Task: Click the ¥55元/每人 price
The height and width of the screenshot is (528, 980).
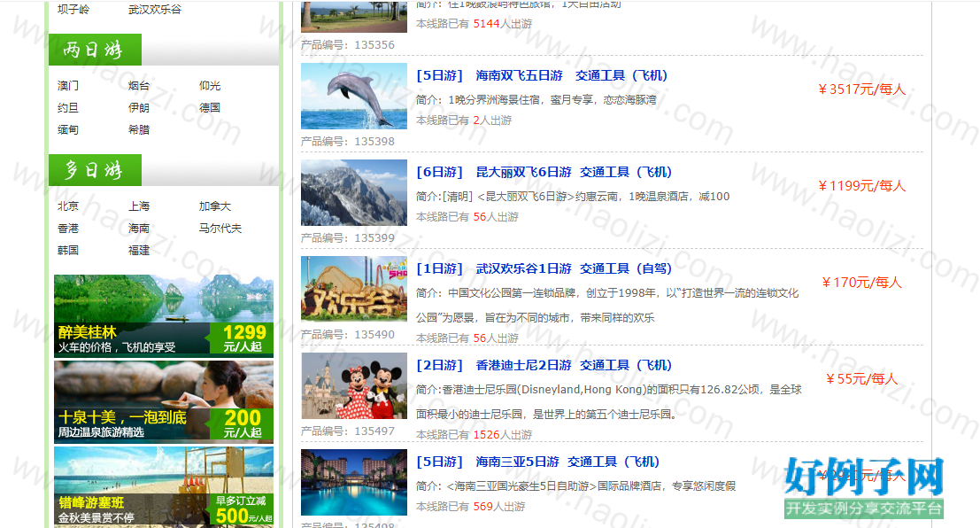Action: (862, 379)
